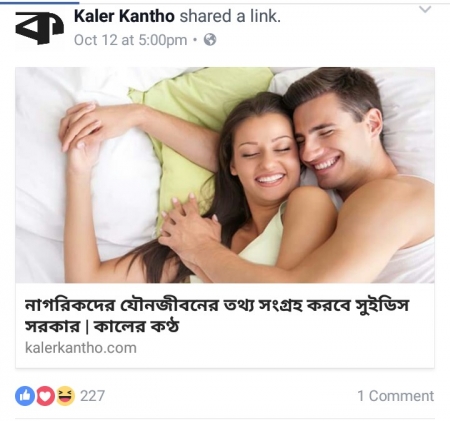Click the public globe privacy icon

coord(210,40)
